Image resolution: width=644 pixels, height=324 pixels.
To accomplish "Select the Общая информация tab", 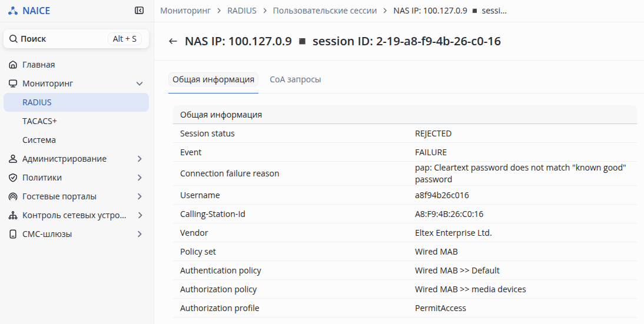I will (x=213, y=79).
